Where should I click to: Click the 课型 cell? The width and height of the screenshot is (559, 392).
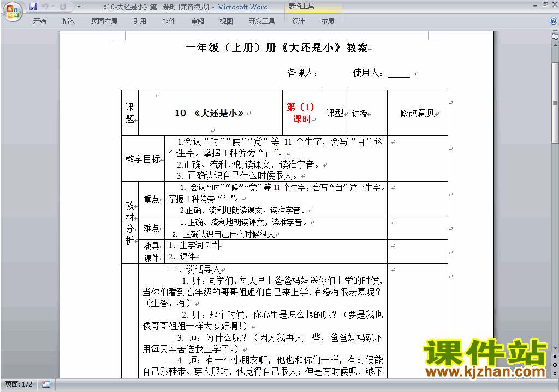click(x=335, y=113)
